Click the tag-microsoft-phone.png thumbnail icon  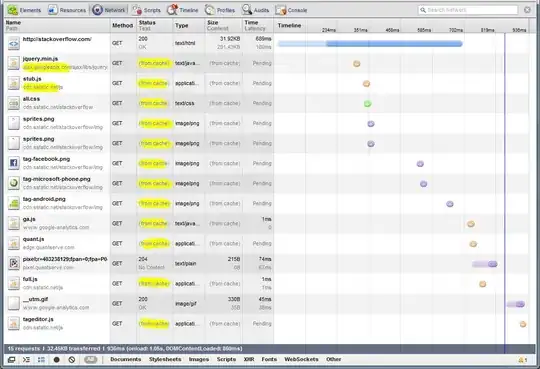(14, 183)
